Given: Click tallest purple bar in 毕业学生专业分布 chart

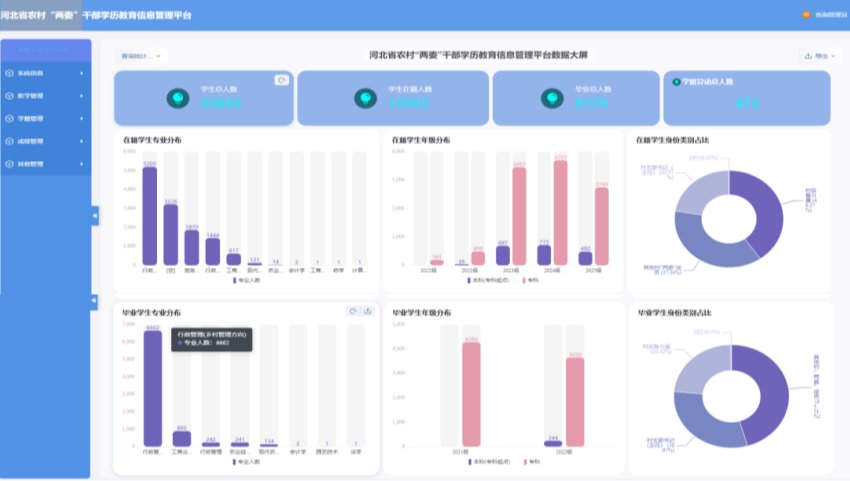Looking at the screenshot, I should (152, 388).
